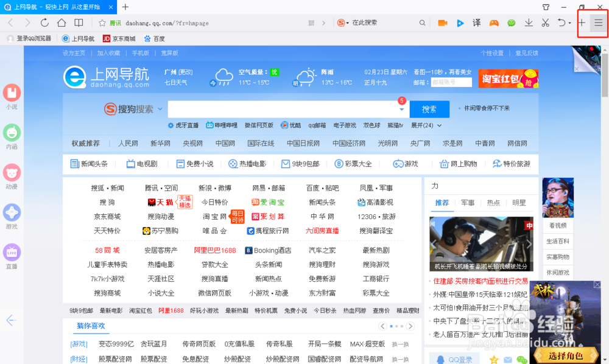Select the 上网导航 browser tab
Image resolution: width=609 pixels, height=364 pixels.
(x=57, y=7)
